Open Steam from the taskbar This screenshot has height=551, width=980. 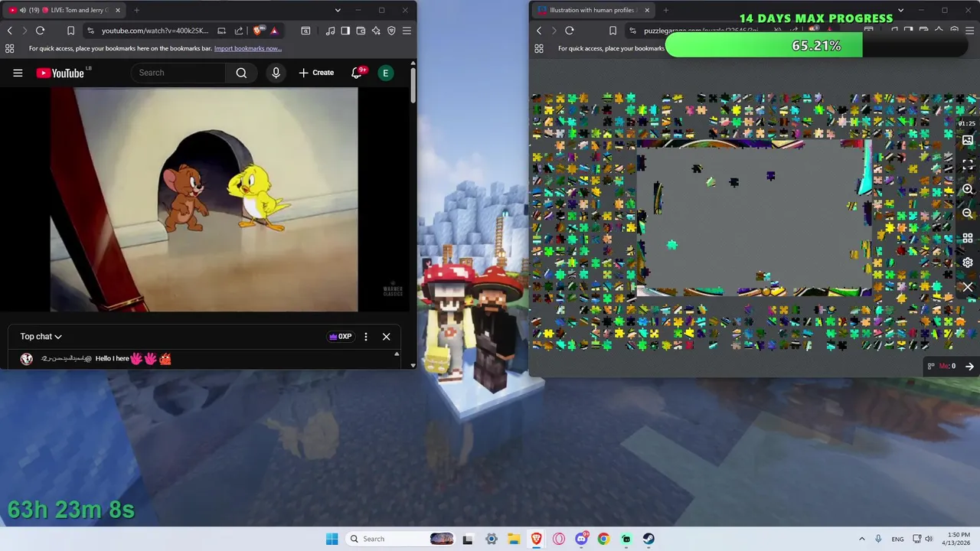coord(648,539)
